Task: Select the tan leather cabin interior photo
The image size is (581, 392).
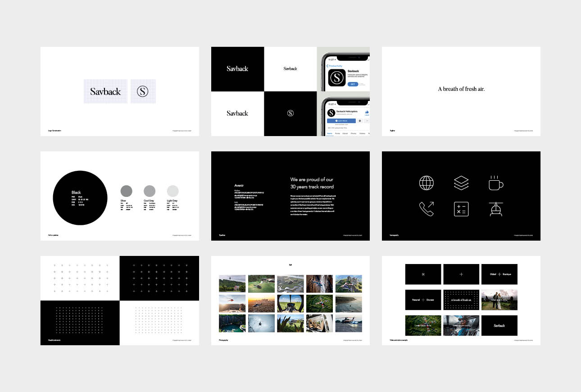Action: coord(320,324)
